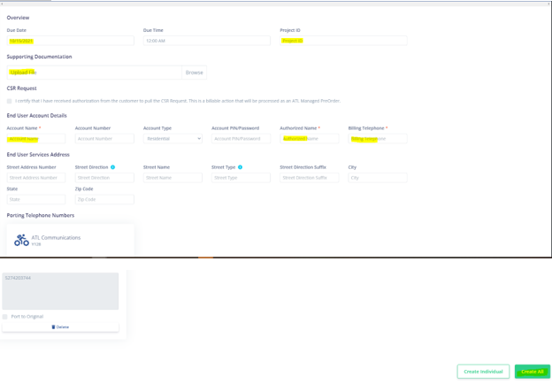552x392 pixels.
Task: Open the Due Date picker field
Action: pos(70,41)
